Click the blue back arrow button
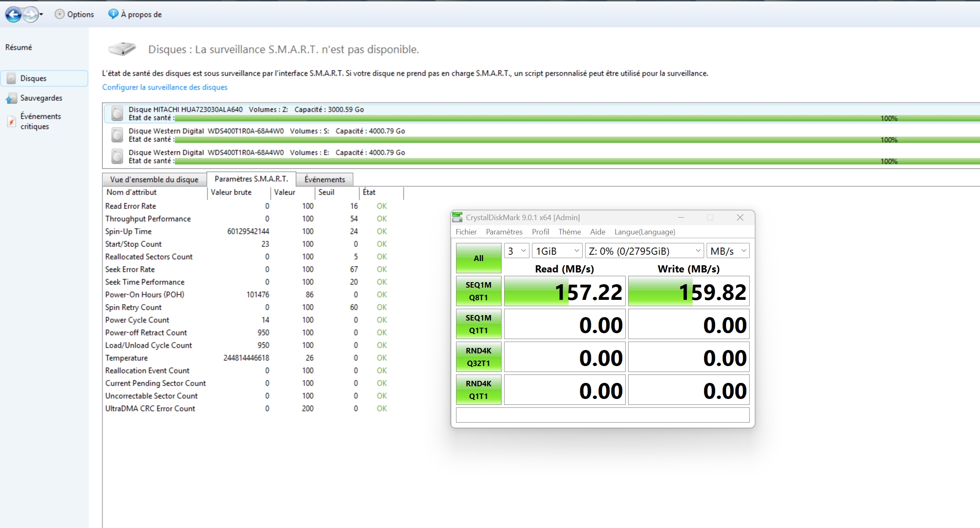980x528 pixels. pos(13,15)
